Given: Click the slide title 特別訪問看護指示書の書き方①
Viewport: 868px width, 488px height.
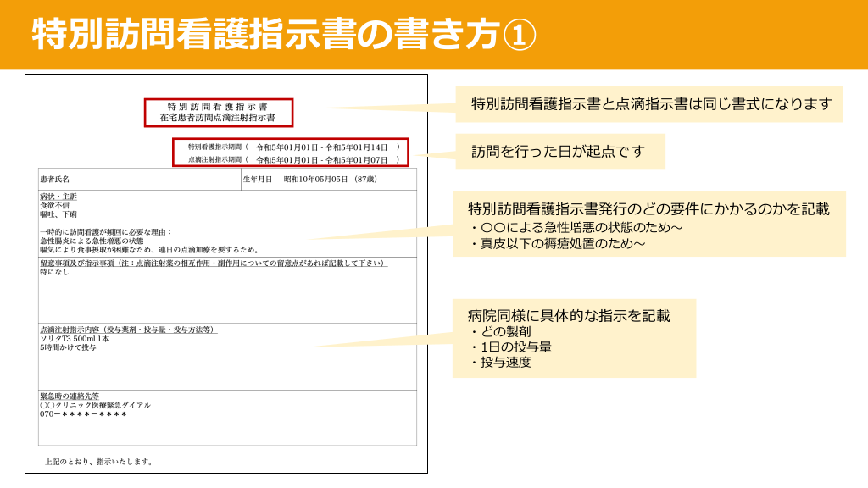Looking at the screenshot, I should 284,35.
